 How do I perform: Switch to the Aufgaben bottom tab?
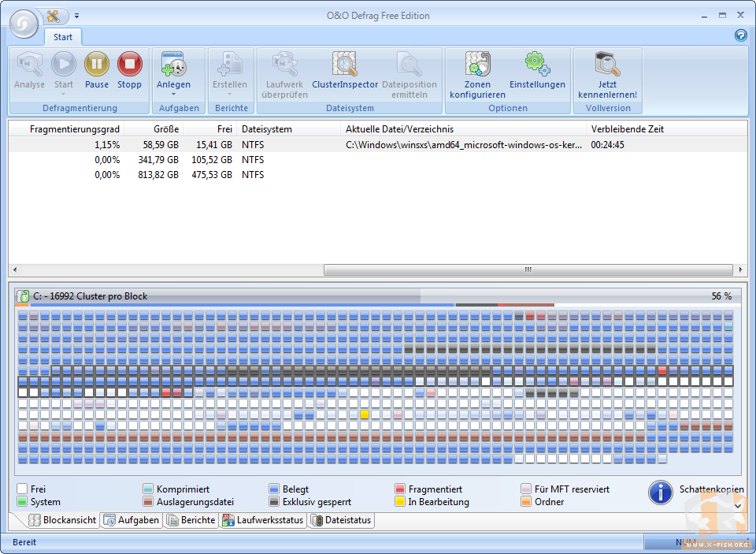pyautogui.click(x=132, y=520)
